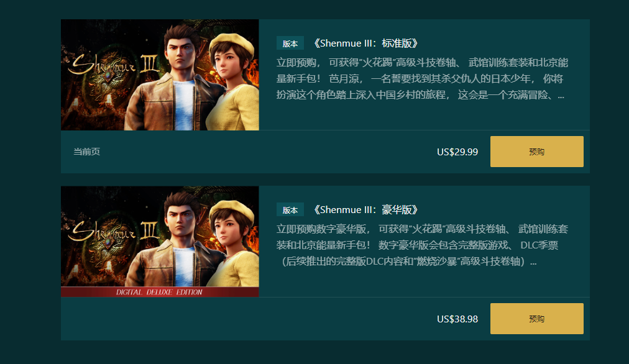The image size is (629, 364).
Task: Expand the truncated standard edition description ellipsis
Action: tap(561, 96)
